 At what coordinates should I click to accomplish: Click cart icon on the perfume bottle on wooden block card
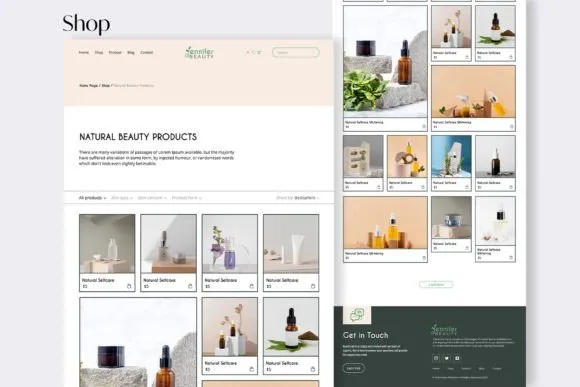(190, 286)
